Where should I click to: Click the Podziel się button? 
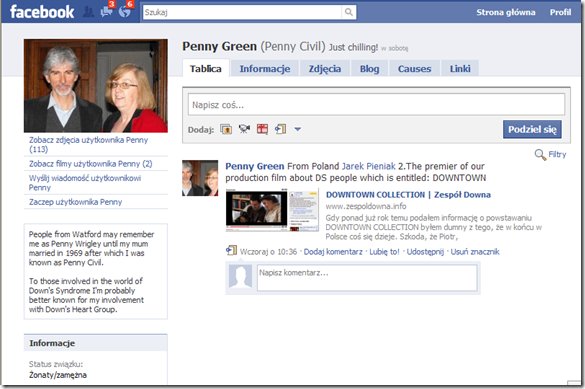pos(532,129)
